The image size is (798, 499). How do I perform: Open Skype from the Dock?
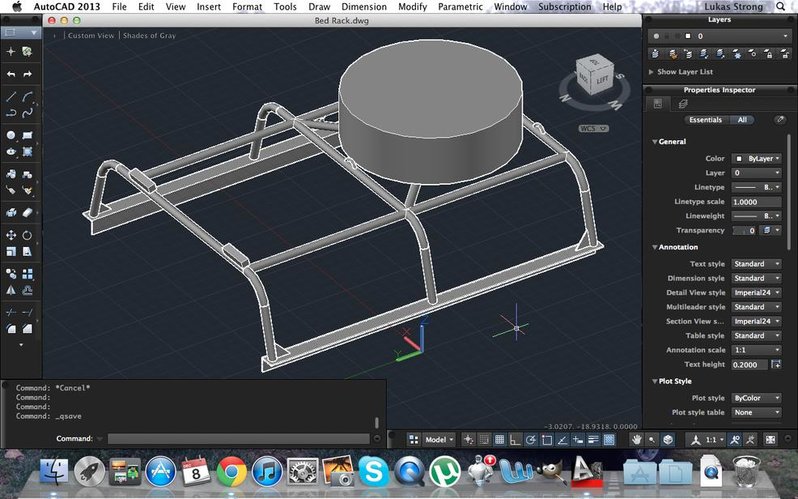pos(374,472)
